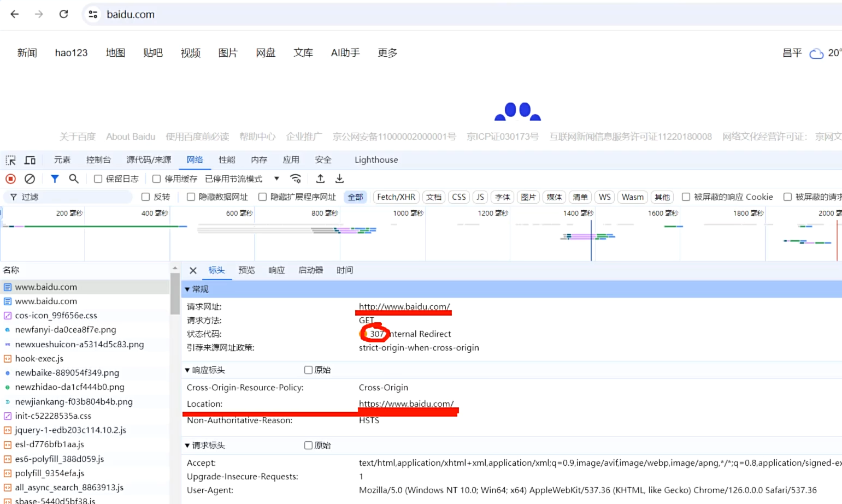Enable 保留日志 checkbox
This screenshot has height=504, width=842.
(98, 179)
